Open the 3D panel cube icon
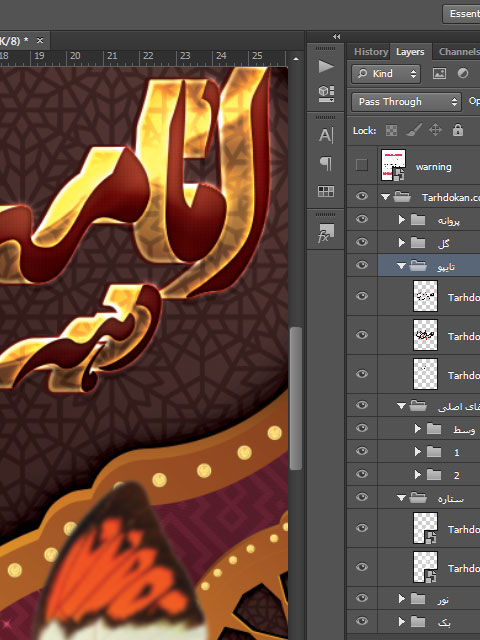 click(326, 93)
